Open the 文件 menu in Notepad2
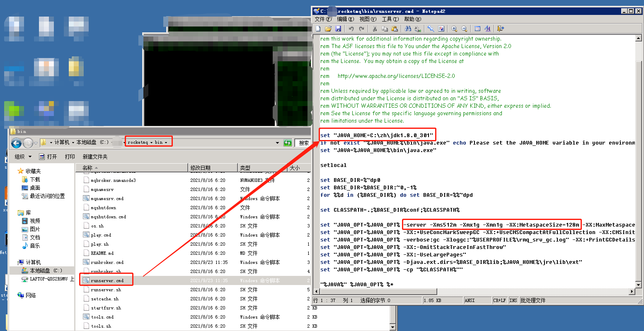 323,19
